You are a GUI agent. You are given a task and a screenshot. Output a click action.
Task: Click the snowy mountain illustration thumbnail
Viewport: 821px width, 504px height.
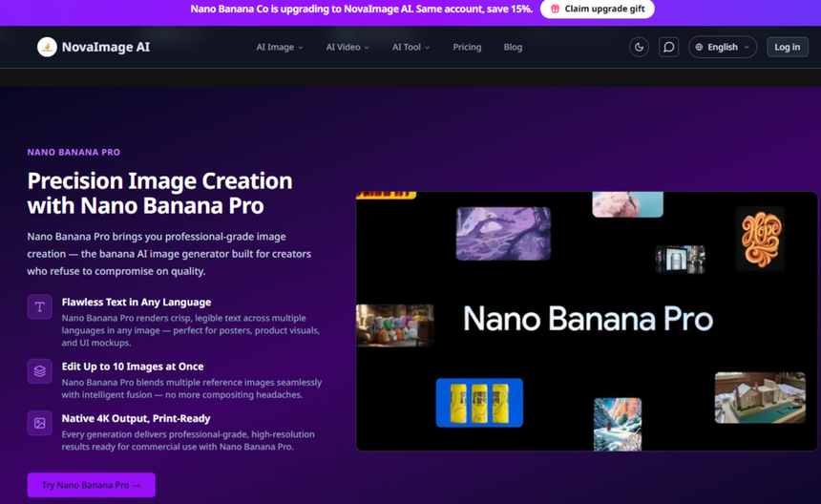coord(618,424)
